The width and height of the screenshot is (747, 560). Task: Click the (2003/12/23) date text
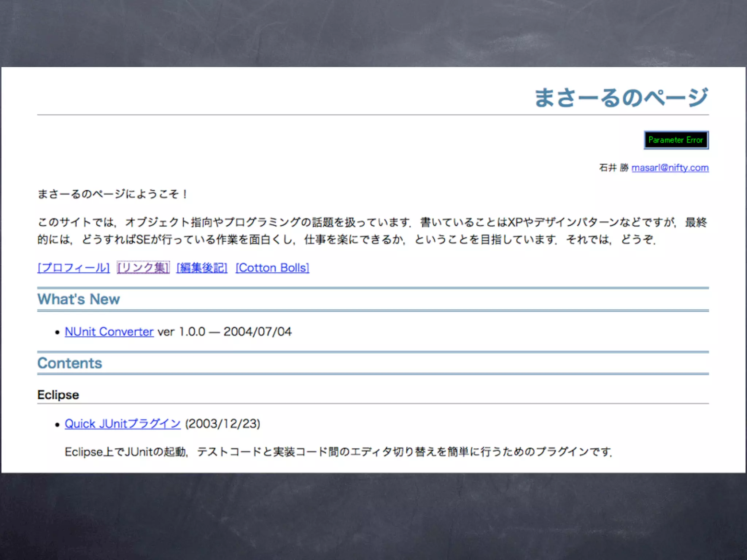click(x=222, y=424)
